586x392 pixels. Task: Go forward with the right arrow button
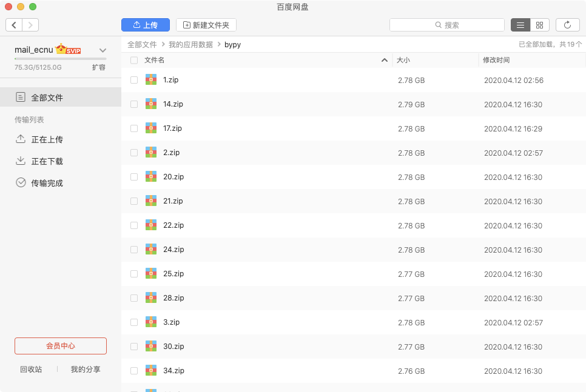point(30,25)
